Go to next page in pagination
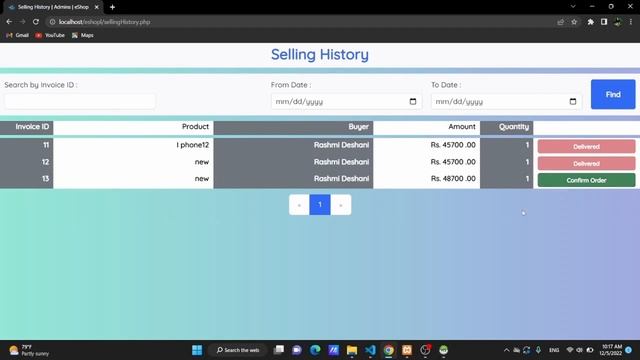The image size is (640, 360). (x=341, y=205)
